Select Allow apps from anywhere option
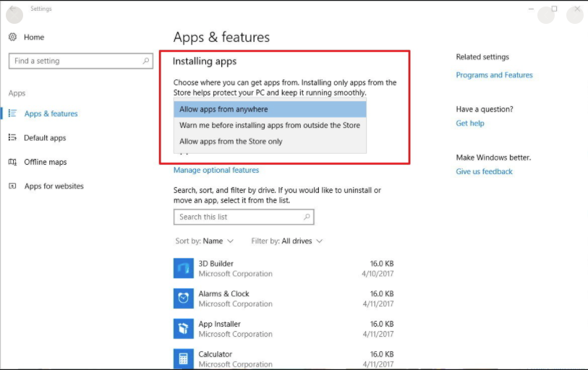588x370 pixels. pos(270,109)
